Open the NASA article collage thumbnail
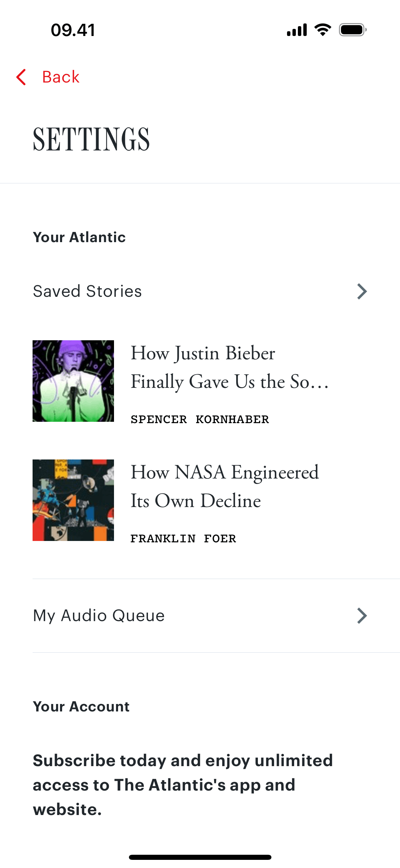Screen dimensions: 400x868 (x=73, y=500)
